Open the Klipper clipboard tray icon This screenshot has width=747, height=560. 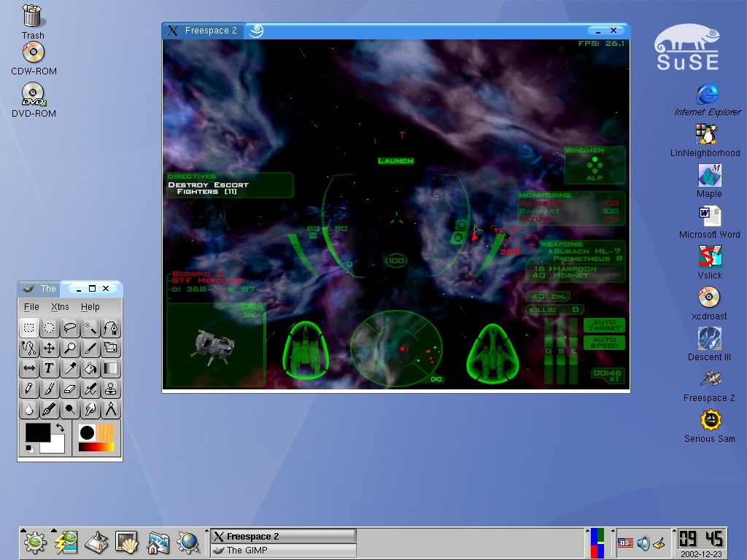[x=659, y=542]
